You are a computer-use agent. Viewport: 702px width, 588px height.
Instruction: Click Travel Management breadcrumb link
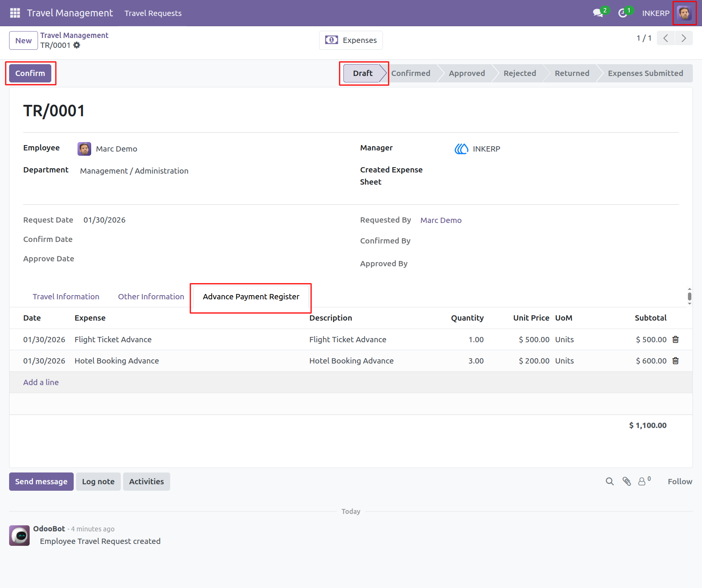click(x=74, y=35)
